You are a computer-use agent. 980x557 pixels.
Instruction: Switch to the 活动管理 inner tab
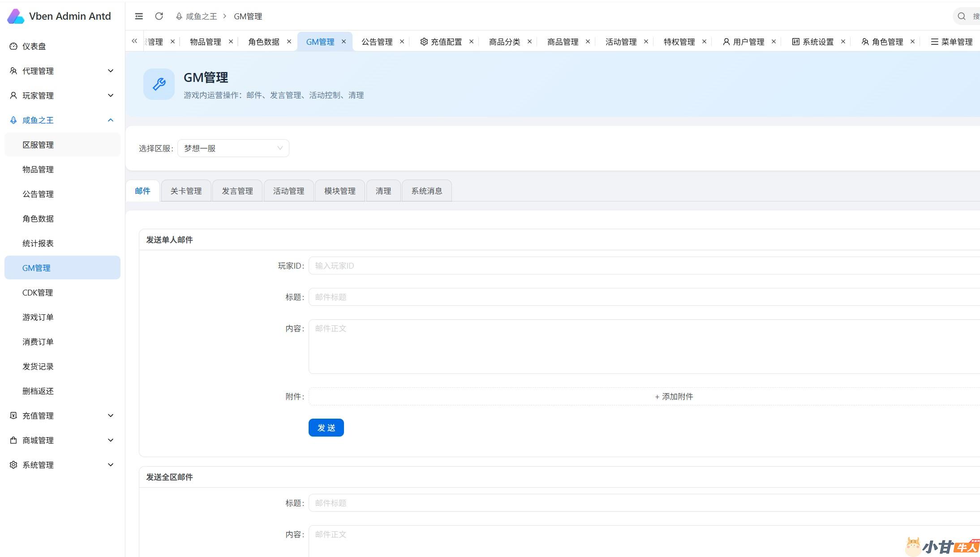(288, 191)
